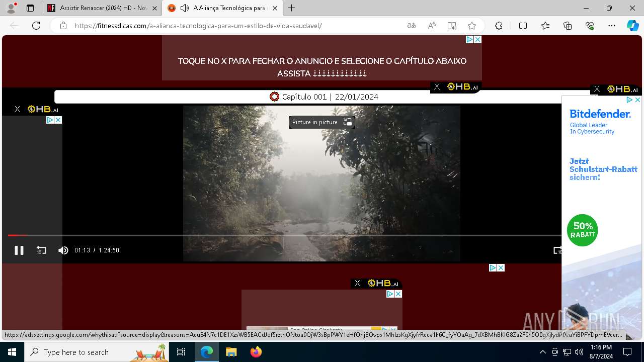
Task: Enter Immersive Reader
Action: pos(452,26)
